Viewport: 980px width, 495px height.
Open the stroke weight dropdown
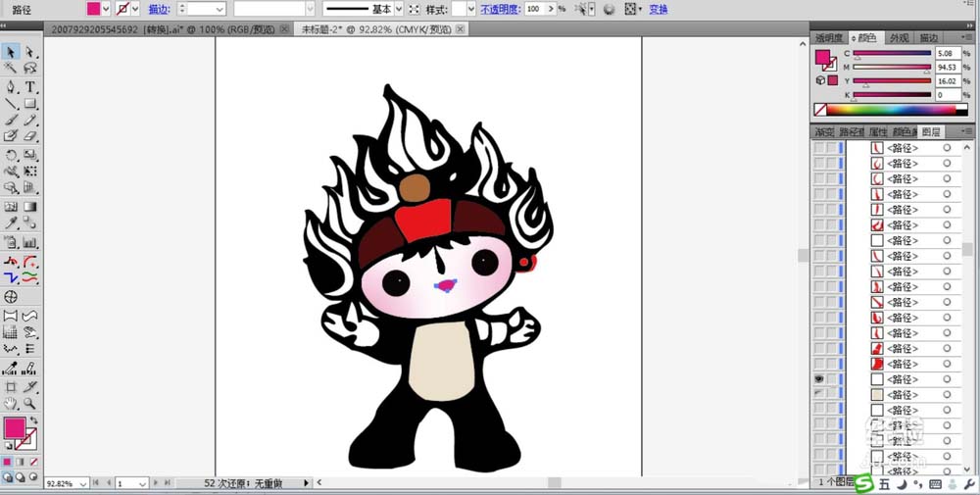220,9
